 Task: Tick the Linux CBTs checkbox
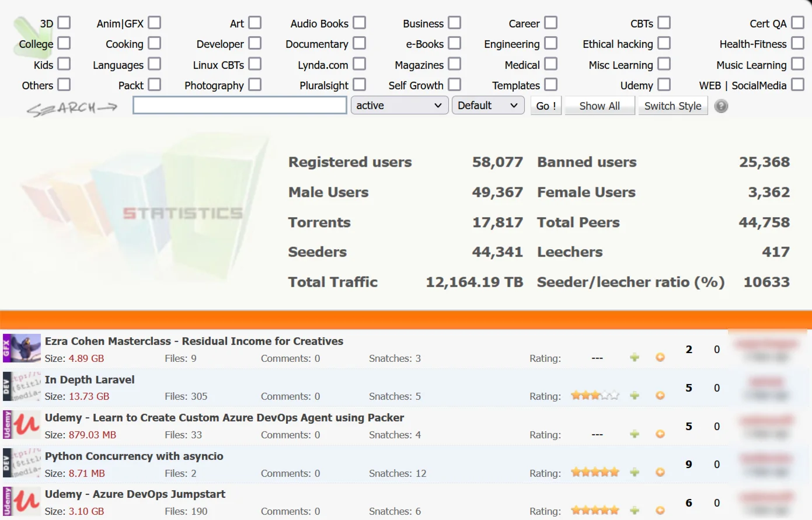(255, 64)
